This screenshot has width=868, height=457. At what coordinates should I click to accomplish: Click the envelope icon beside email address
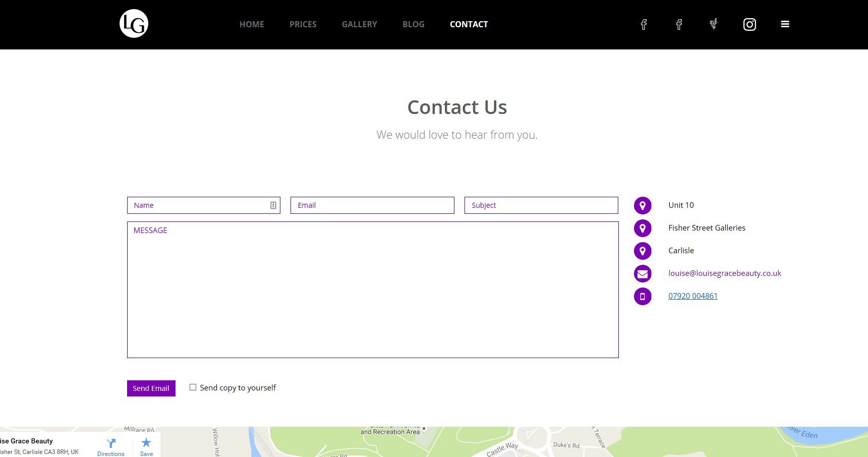(643, 274)
